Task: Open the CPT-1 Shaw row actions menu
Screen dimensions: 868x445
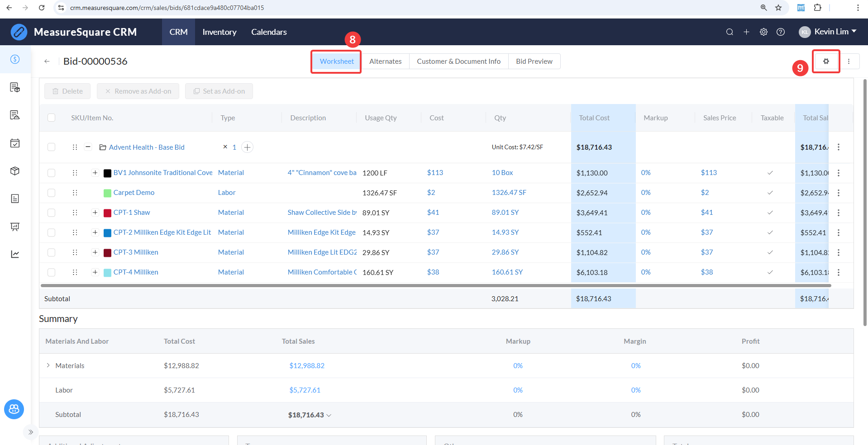Action: [839, 213]
